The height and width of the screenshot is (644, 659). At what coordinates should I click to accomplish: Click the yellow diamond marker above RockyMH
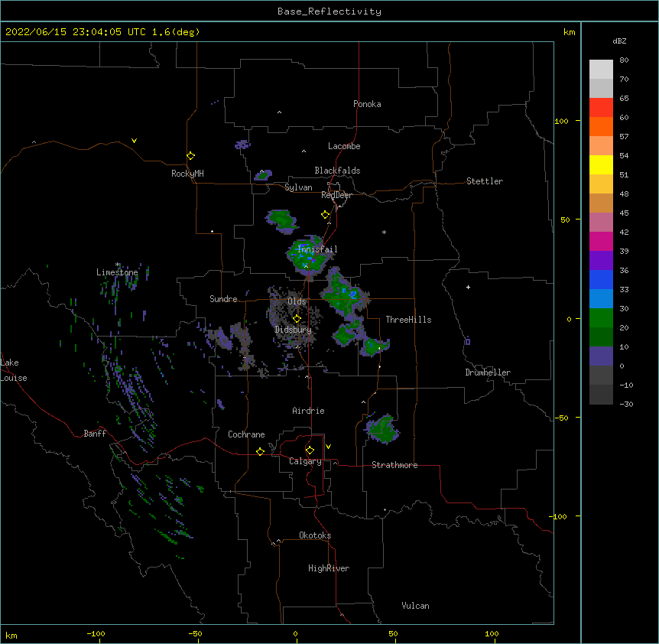coord(191,156)
